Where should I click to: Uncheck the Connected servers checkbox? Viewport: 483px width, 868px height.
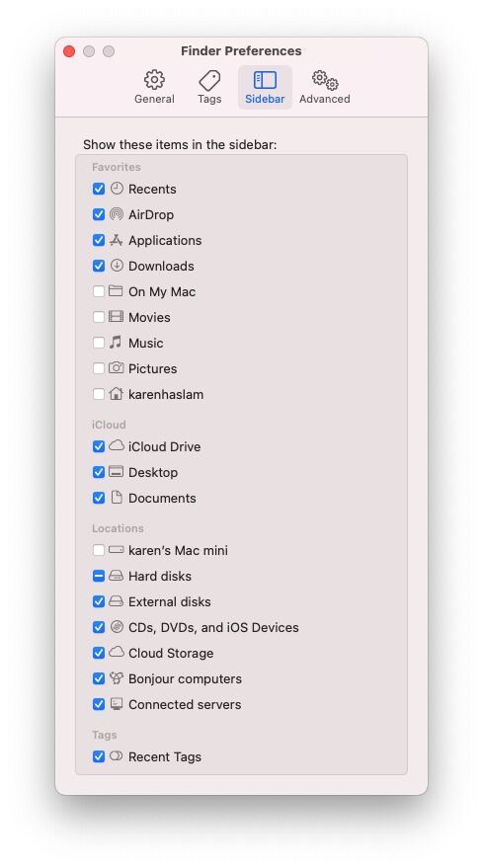point(99,704)
